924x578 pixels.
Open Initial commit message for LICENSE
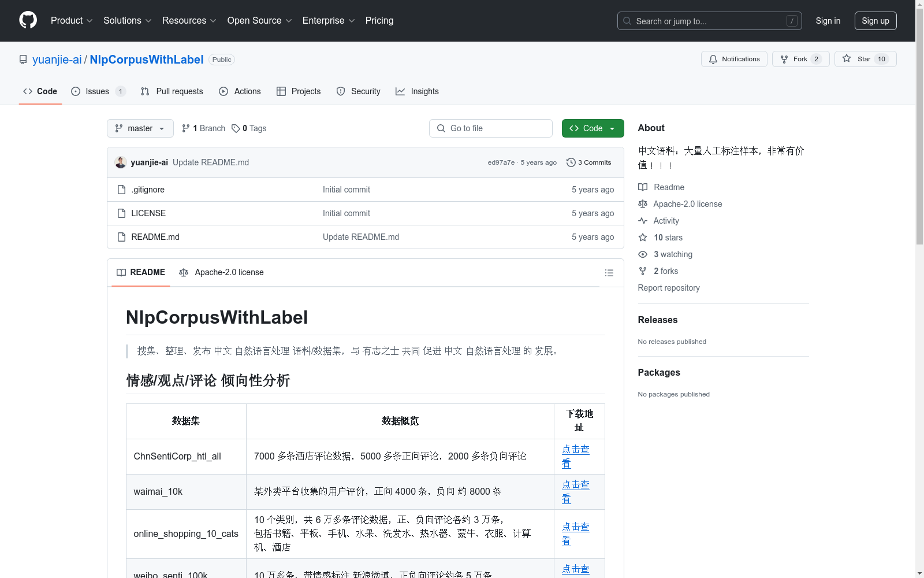click(346, 213)
